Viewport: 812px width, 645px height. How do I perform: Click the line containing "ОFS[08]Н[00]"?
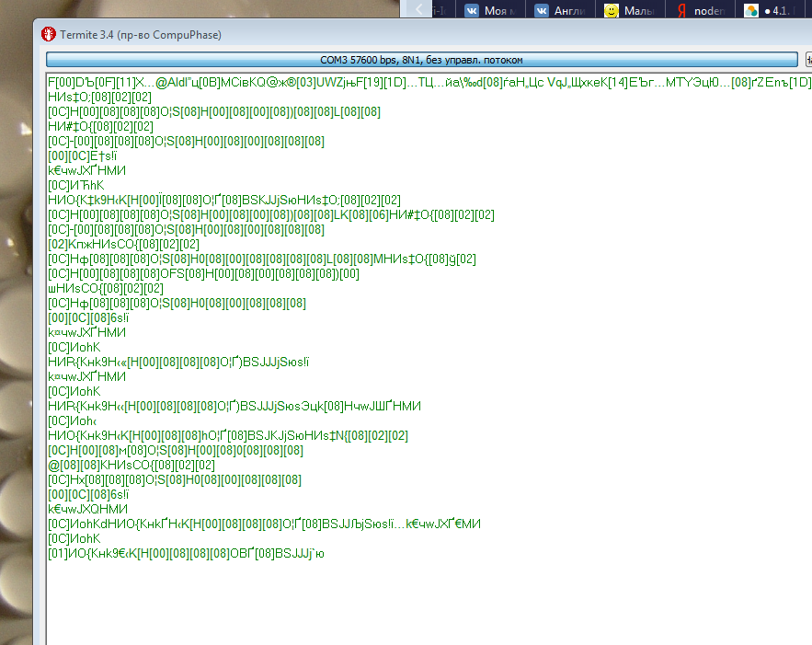pyautogui.click(x=203, y=273)
